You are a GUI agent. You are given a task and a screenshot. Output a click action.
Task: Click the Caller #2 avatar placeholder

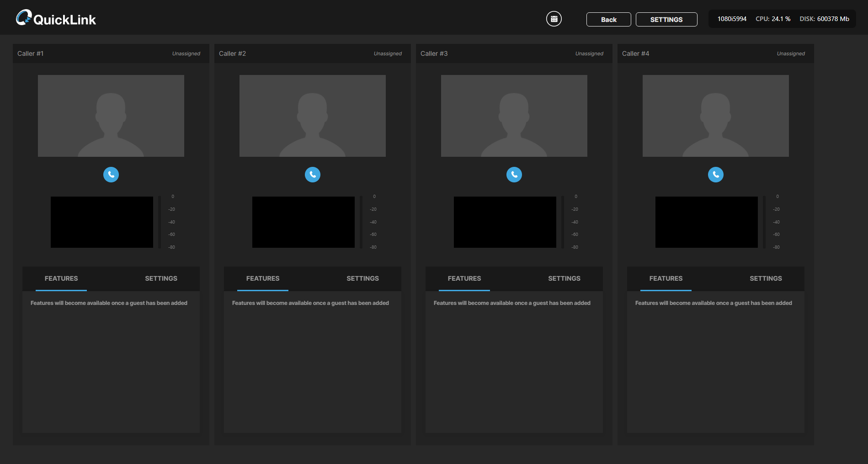tap(313, 116)
